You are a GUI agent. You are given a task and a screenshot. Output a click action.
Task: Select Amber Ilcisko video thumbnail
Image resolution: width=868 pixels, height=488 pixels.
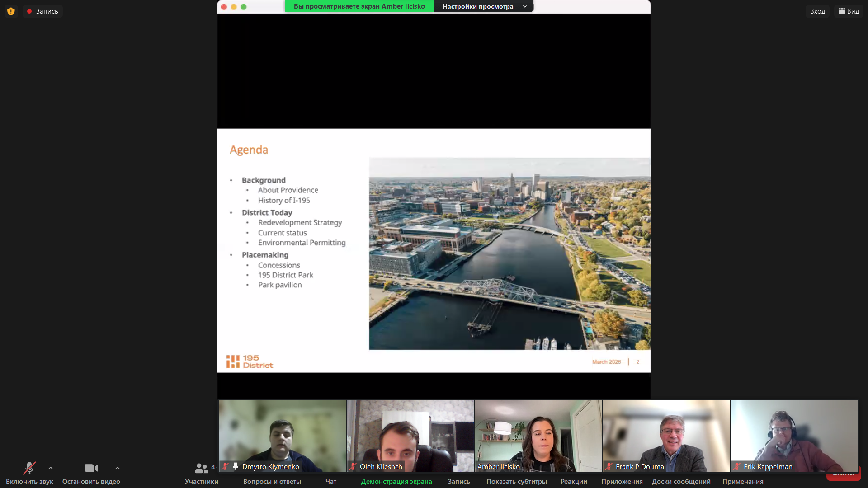click(538, 434)
